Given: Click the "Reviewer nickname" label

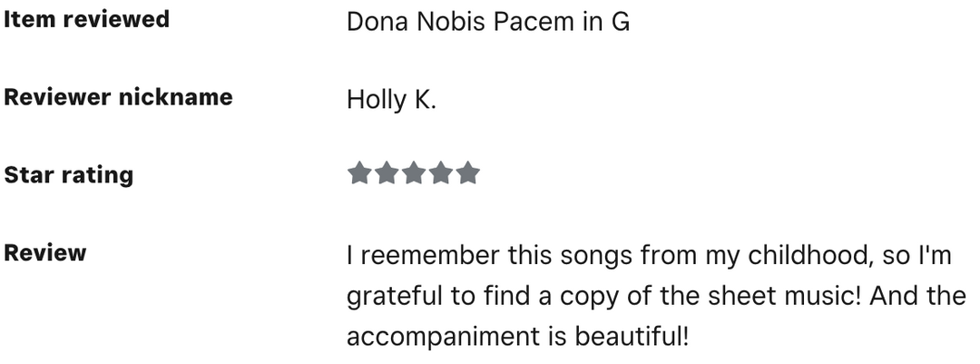Looking at the screenshot, I should (x=118, y=97).
